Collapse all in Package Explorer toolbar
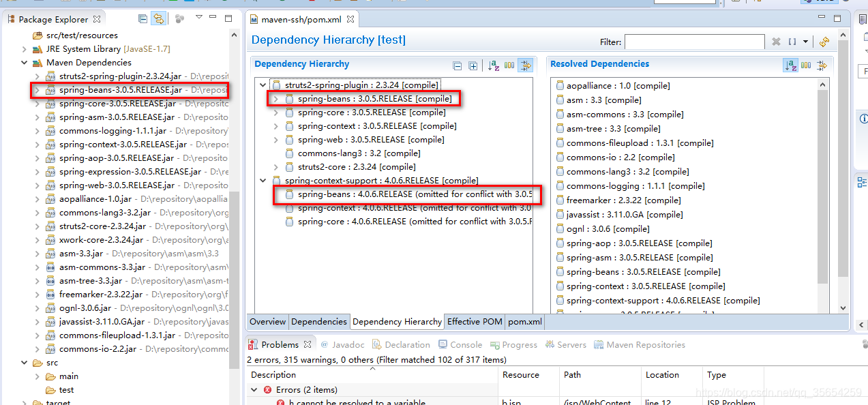The image size is (868, 405). (143, 19)
